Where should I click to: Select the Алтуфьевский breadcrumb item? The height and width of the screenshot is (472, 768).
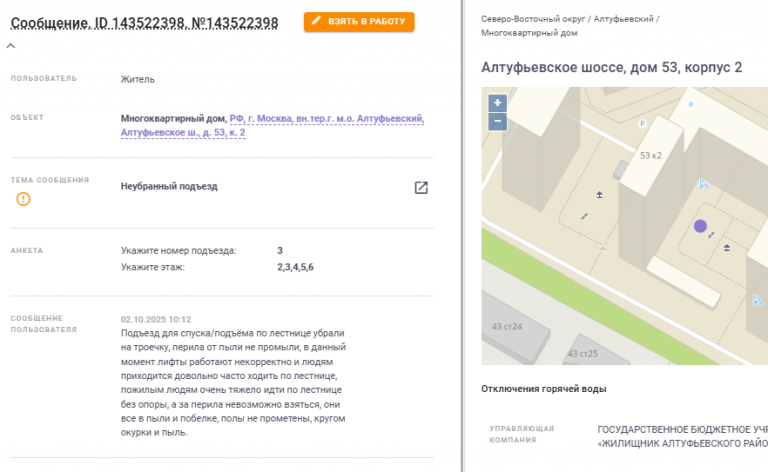coord(625,19)
